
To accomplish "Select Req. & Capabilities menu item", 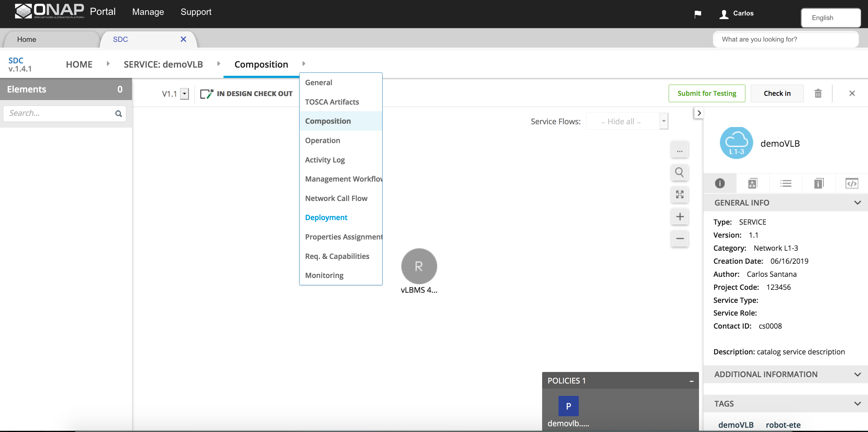I will pyautogui.click(x=341, y=256).
